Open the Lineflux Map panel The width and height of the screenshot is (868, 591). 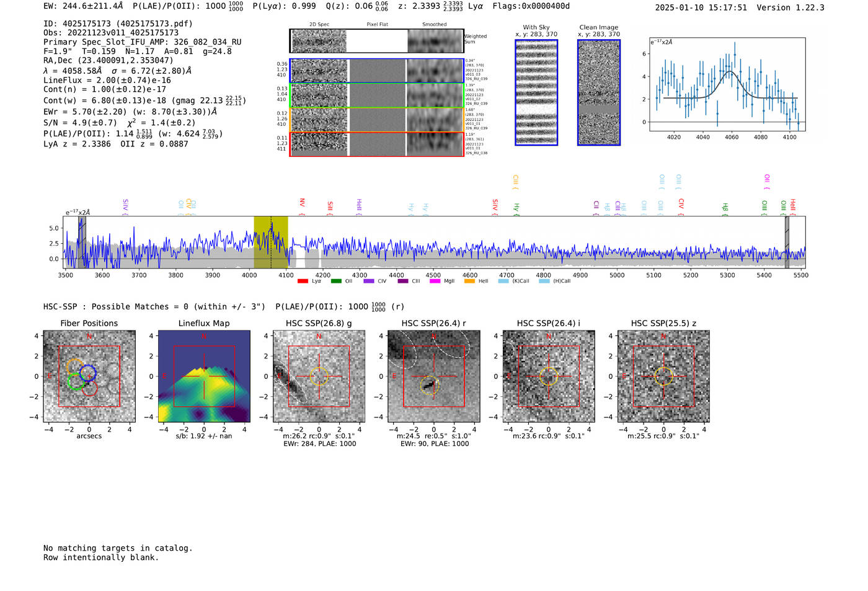coord(204,376)
